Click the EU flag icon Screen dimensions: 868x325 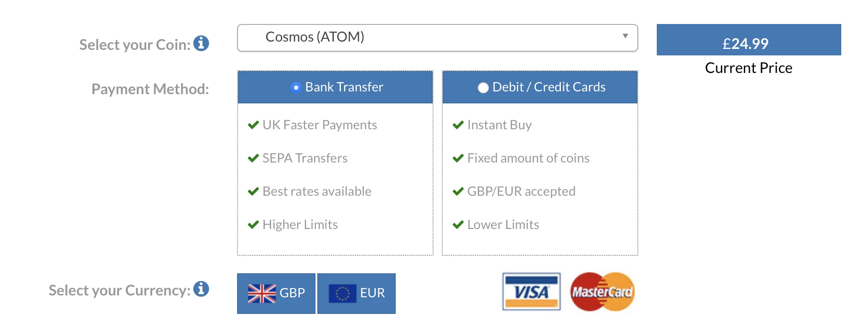[342, 293]
